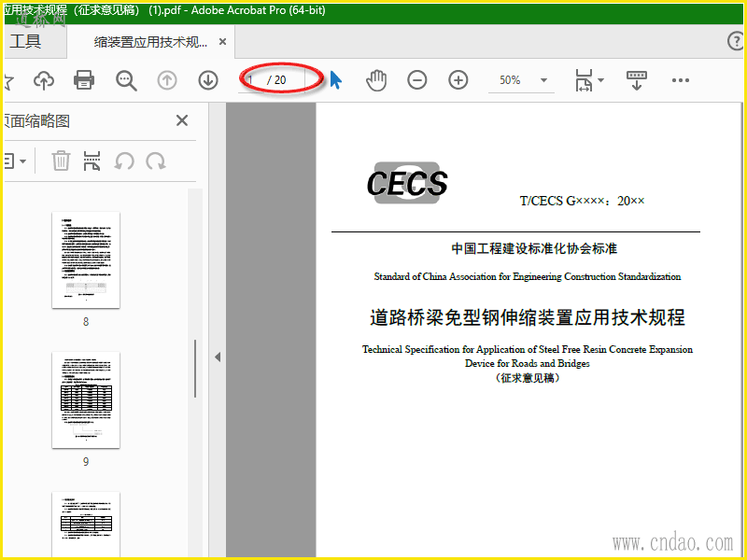The height and width of the screenshot is (560, 747).
Task: Open the help question mark icon
Action: [736, 41]
